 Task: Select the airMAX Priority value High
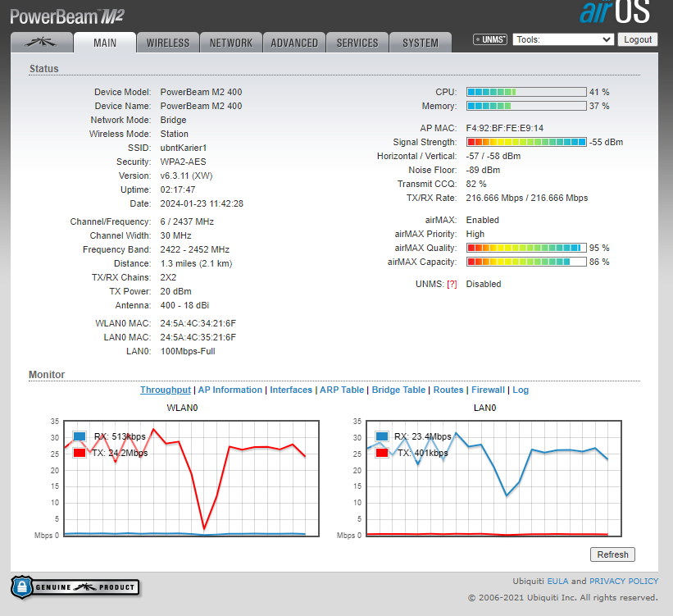click(475, 234)
